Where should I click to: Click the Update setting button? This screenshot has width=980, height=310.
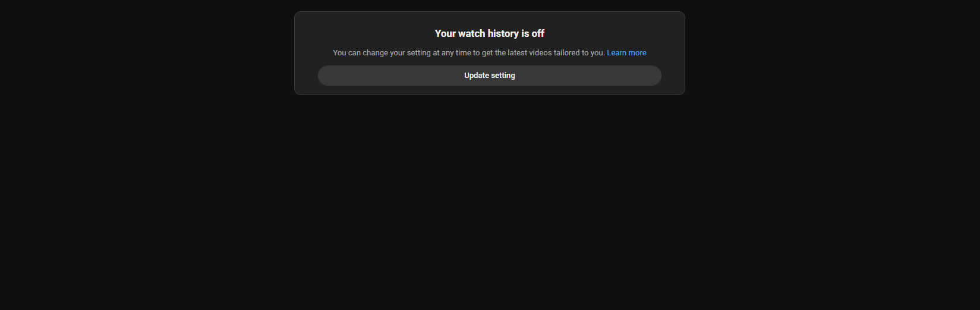click(489, 76)
